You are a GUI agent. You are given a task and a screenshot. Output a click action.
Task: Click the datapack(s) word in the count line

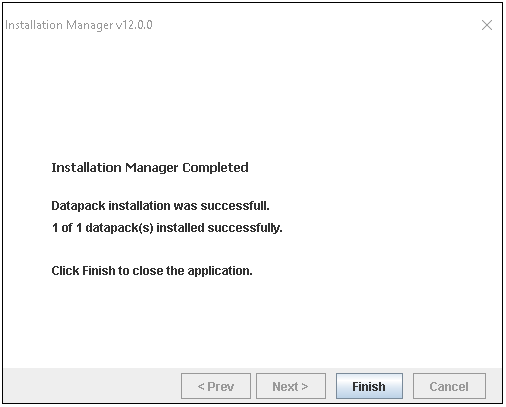(x=119, y=228)
